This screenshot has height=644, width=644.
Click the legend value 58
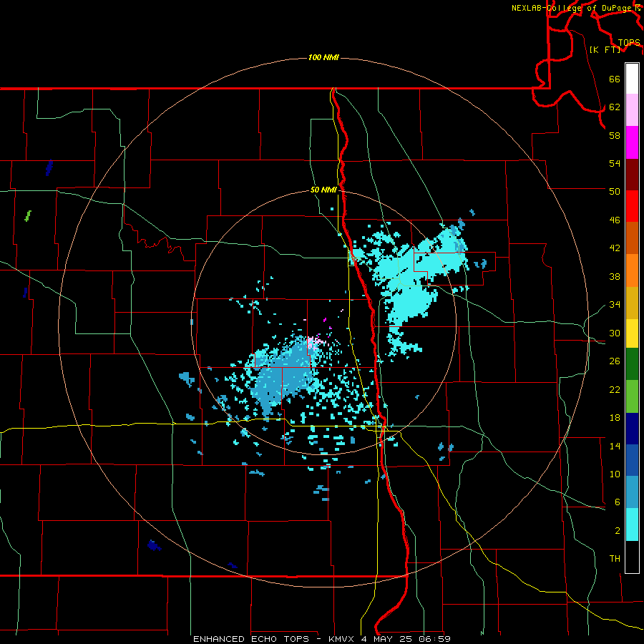pos(615,135)
